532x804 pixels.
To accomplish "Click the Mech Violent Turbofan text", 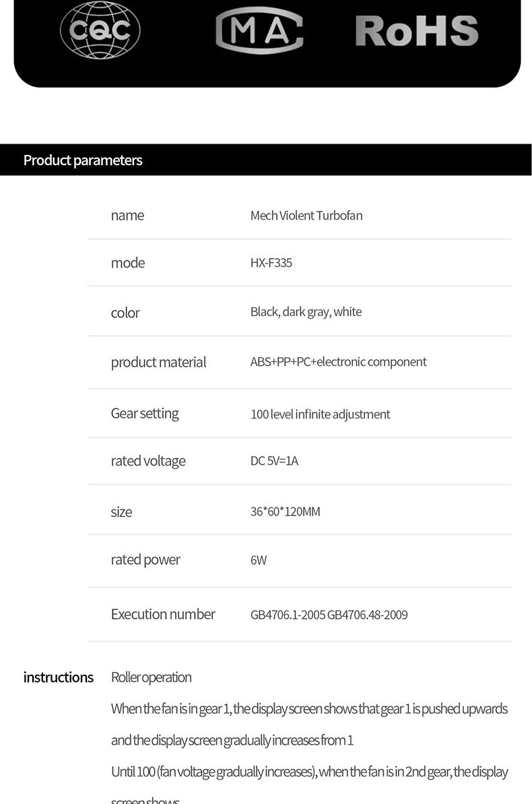I will [306, 216].
